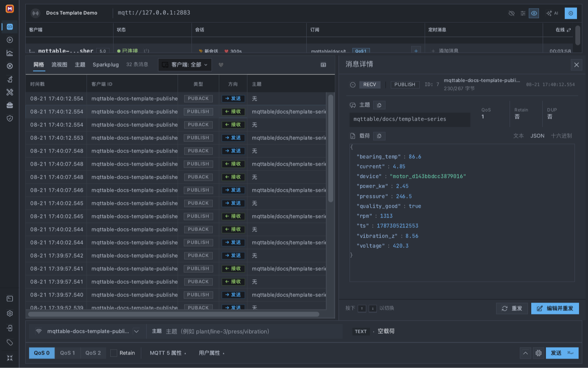Open the wrench tools sidebar icon
Screen dimensions: 588x368
10,92
